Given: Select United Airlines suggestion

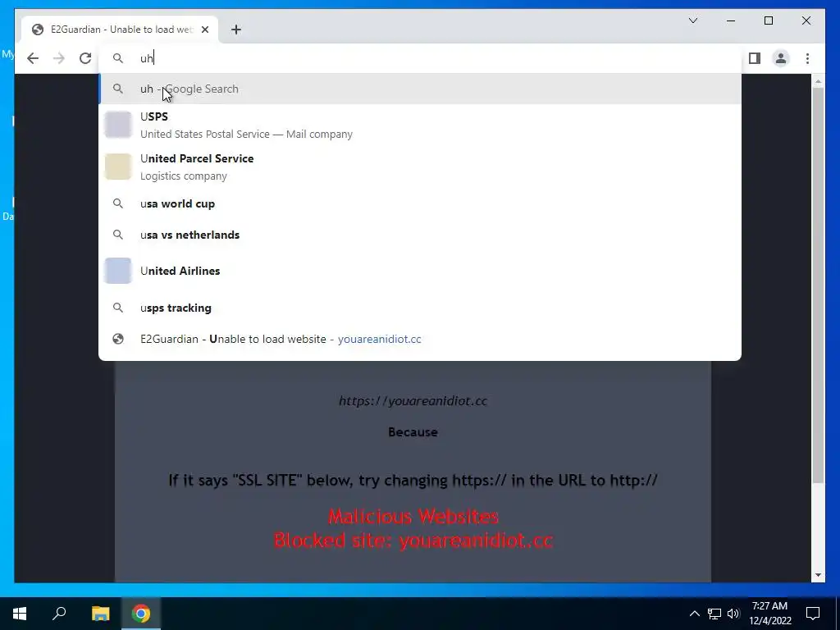Looking at the screenshot, I should tap(420, 271).
